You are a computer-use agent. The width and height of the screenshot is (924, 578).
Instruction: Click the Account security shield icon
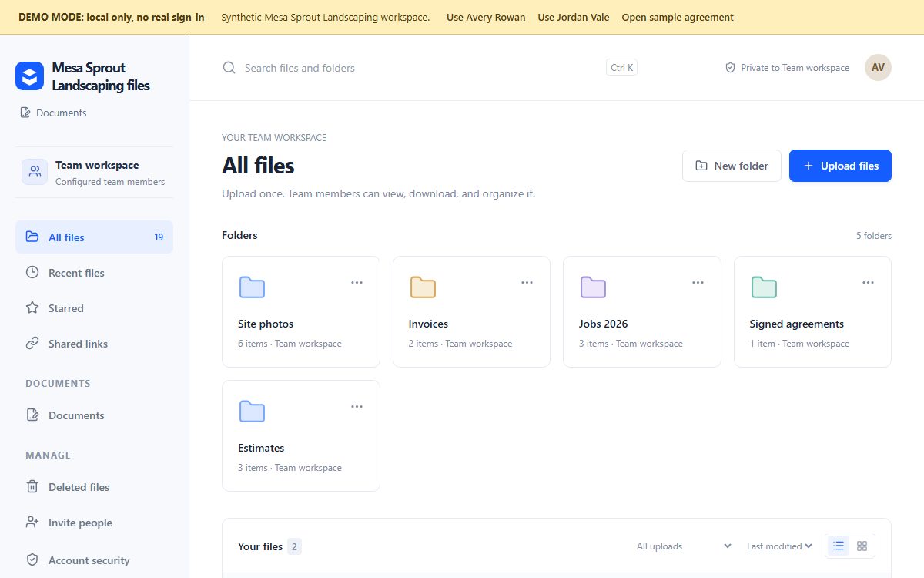pyautogui.click(x=32, y=560)
